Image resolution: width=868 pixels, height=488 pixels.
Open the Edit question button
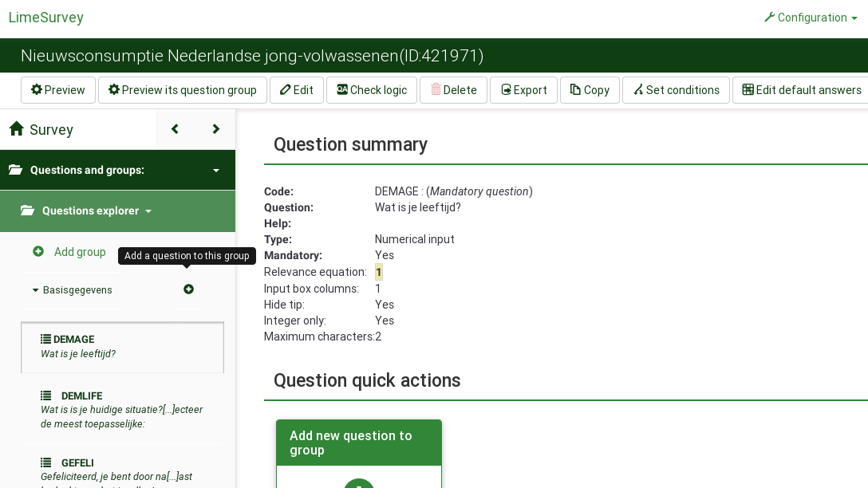pos(297,90)
